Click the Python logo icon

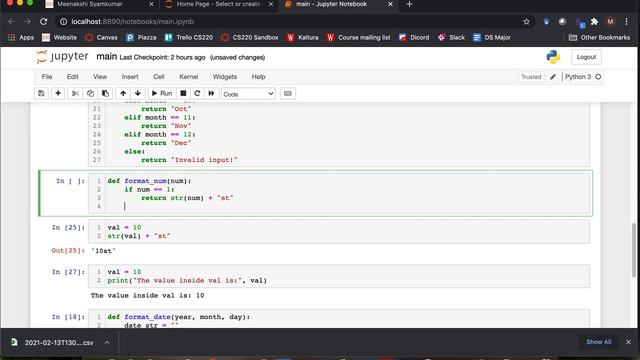click(x=553, y=57)
